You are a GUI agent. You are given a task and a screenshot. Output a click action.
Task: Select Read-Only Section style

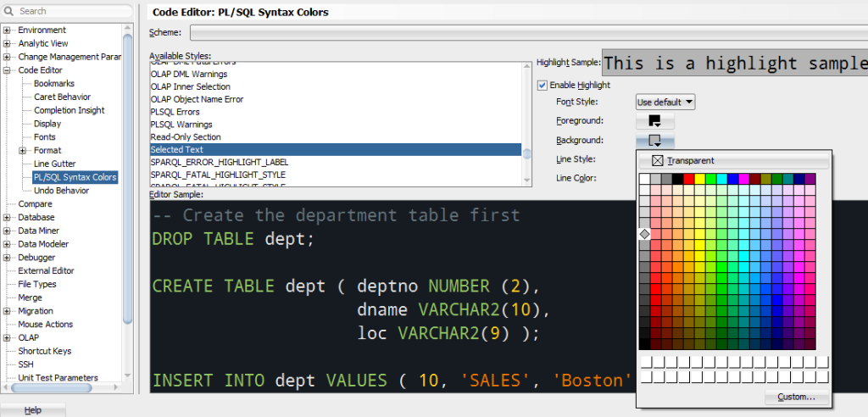tap(336, 136)
